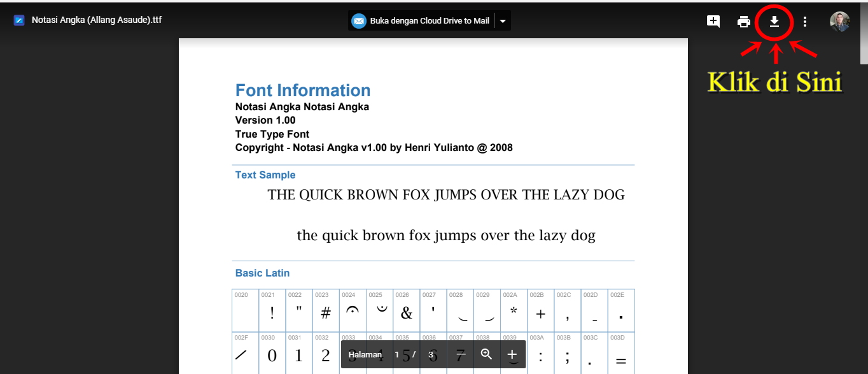The image size is (868, 374).
Task: Click the digit 1 glyph cell 0031
Action: click(x=299, y=353)
